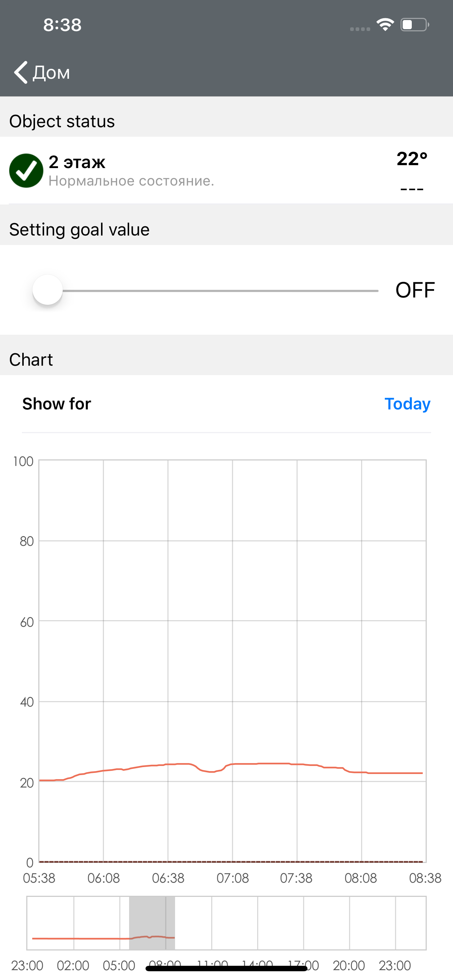Tap the cellular signal dots
The width and height of the screenshot is (453, 980).
[360, 29]
